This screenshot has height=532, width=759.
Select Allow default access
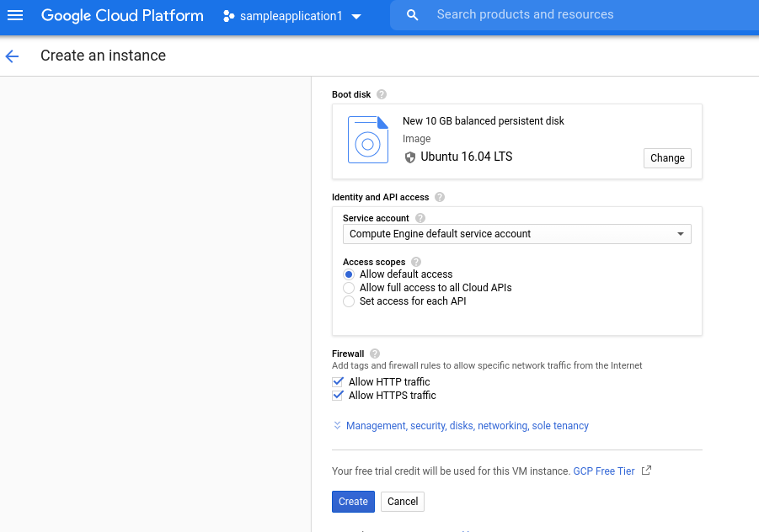(x=349, y=274)
